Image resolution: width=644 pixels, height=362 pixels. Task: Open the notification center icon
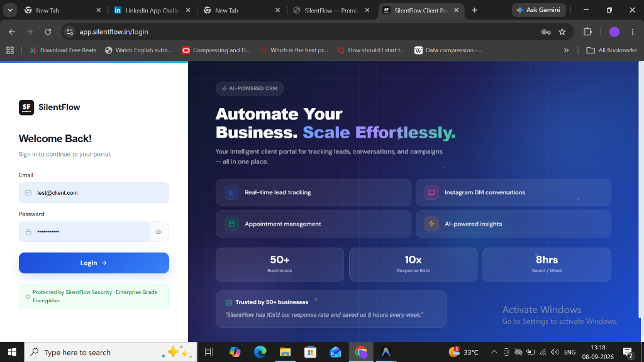click(628, 352)
